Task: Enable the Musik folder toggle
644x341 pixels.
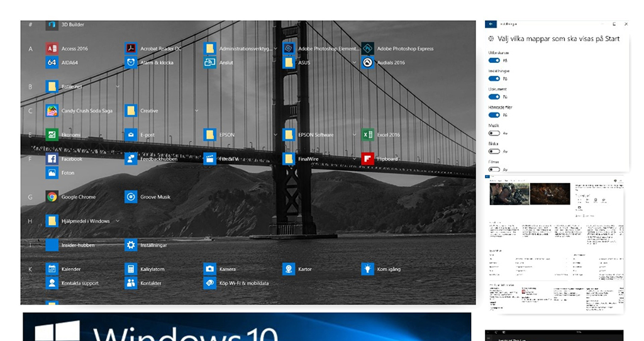Action: click(494, 133)
